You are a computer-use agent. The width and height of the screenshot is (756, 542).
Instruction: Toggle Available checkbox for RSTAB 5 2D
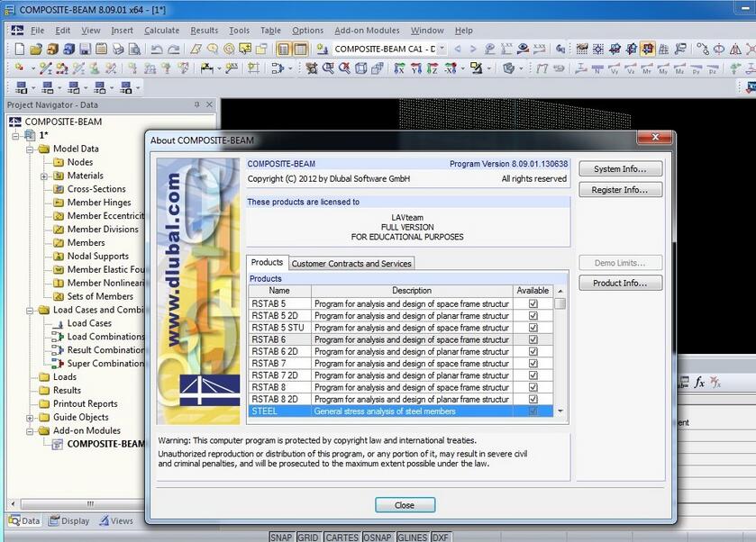point(533,315)
